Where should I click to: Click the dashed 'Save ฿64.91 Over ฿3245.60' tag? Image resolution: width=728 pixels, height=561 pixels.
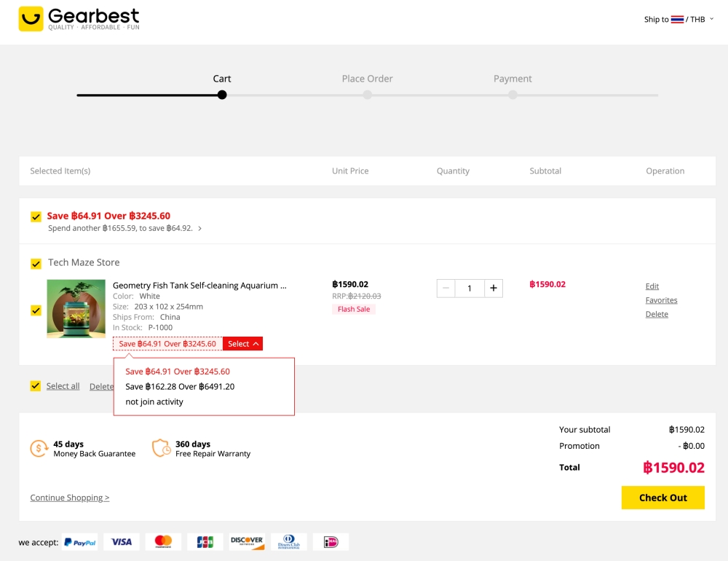pos(167,343)
